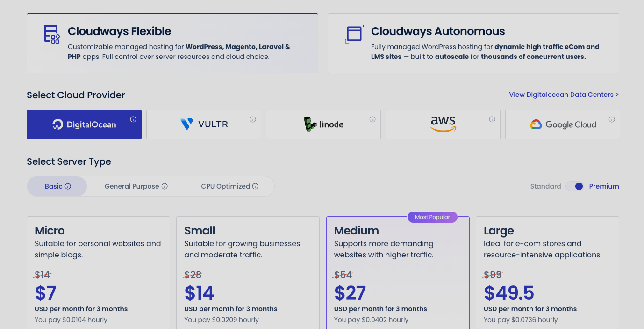Choose Vultr as the cloud provider
The height and width of the screenshot is (329, 644).
click(x=203, y=124)
